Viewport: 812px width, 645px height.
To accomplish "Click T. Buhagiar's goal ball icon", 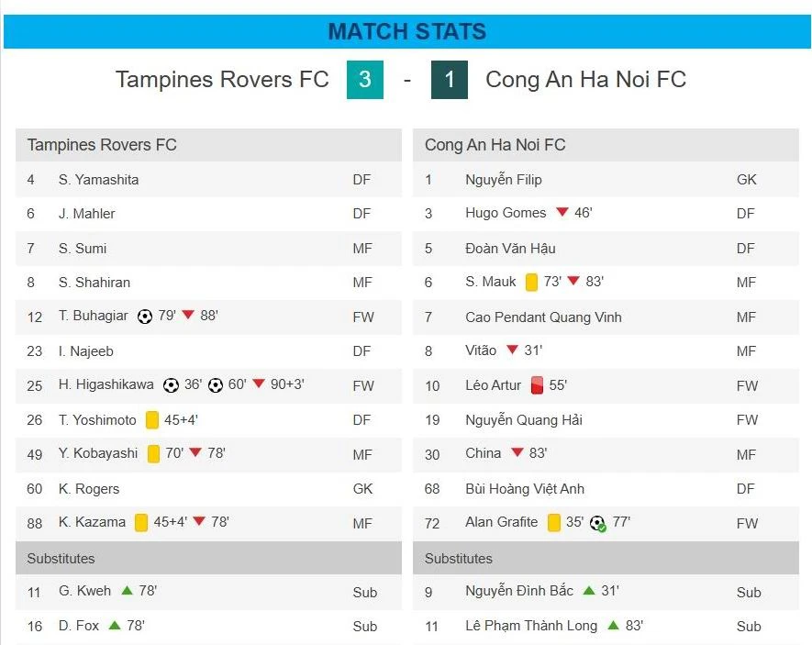I will (x=144, y=317).
